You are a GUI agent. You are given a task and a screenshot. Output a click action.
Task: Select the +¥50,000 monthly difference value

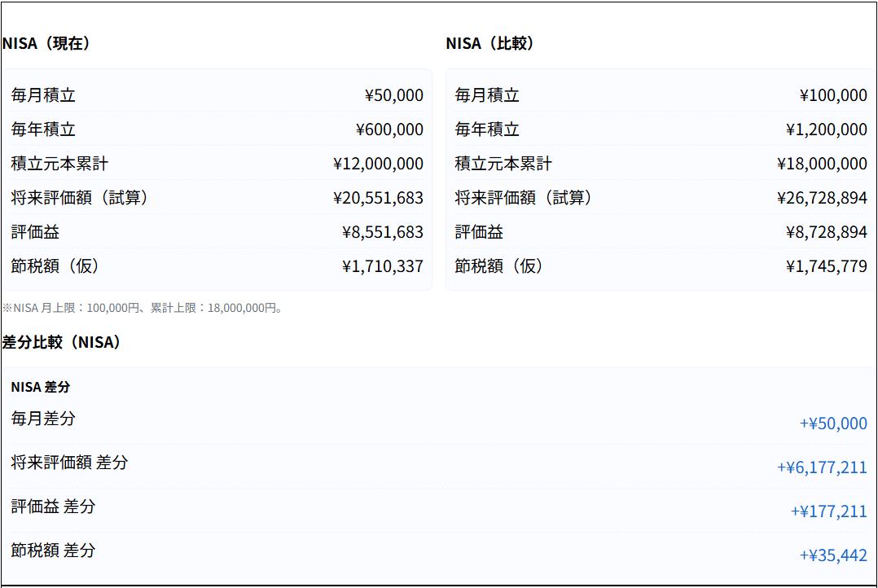pyautogui.click(x=833, y=423)
